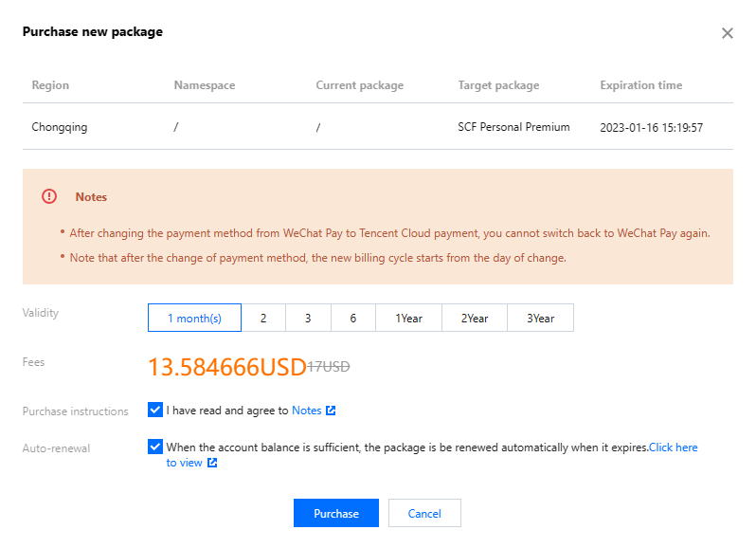This screenshot has width=756, height=548.
Task: Pick the 2Year validity option
Action: [475, 318]
